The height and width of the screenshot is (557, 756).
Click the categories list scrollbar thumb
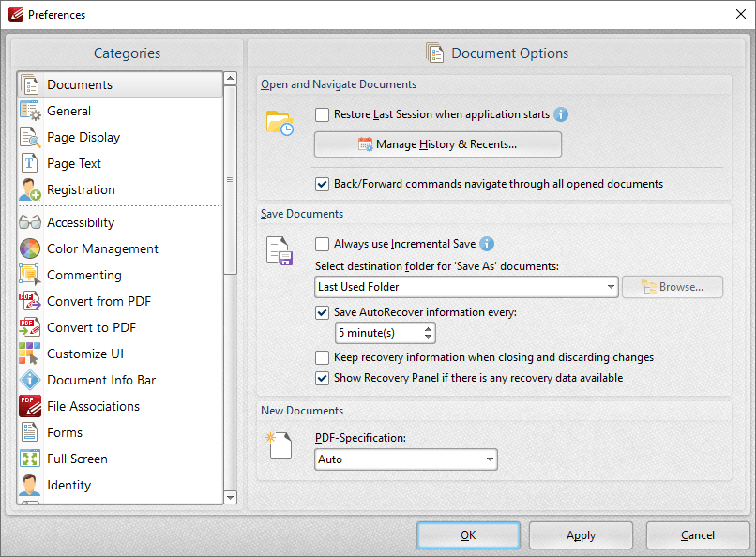(231, 180)
